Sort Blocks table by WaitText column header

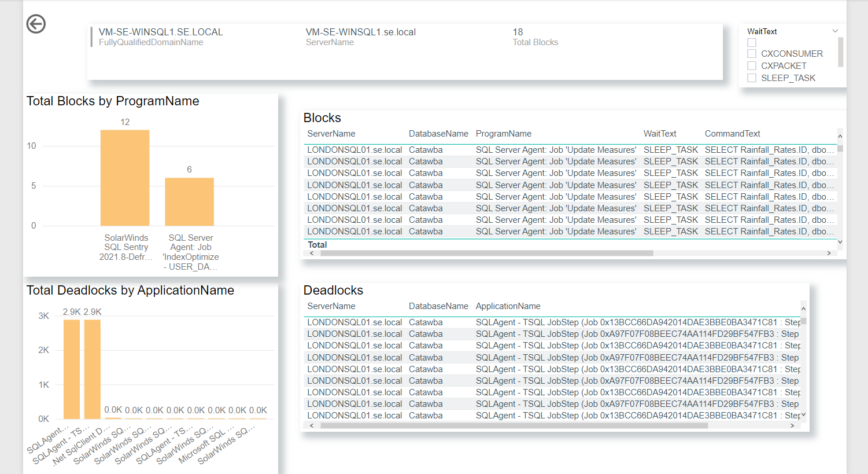tap(659, 134)
